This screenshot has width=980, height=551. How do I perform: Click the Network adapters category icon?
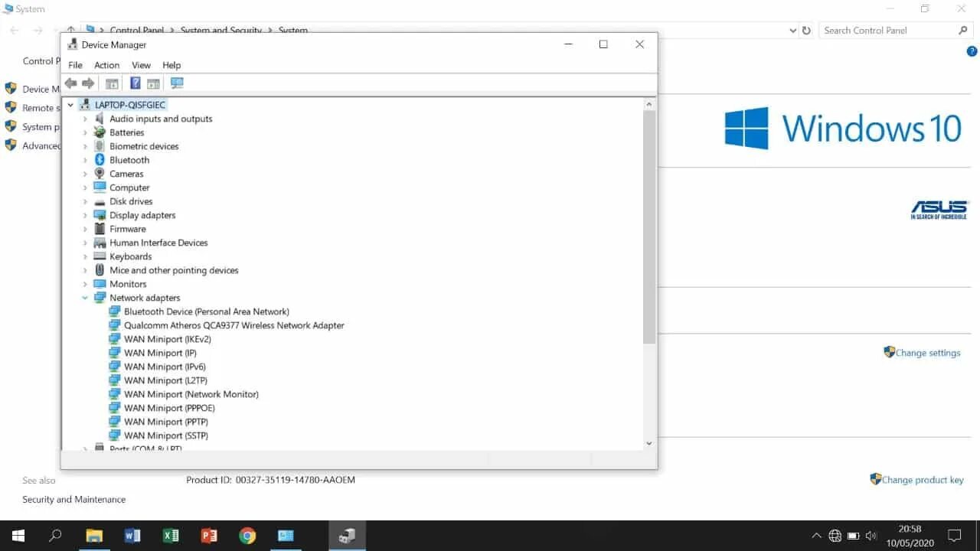[x=100, y=298]
